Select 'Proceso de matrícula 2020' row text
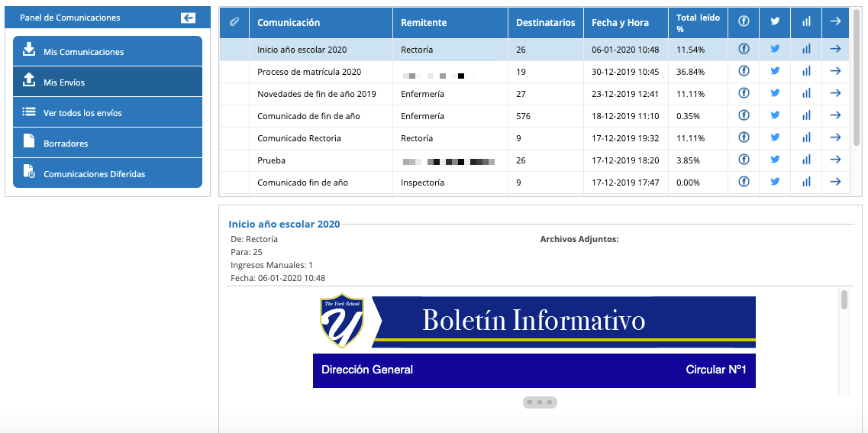868x433 pixels. [x=309, y=72]
